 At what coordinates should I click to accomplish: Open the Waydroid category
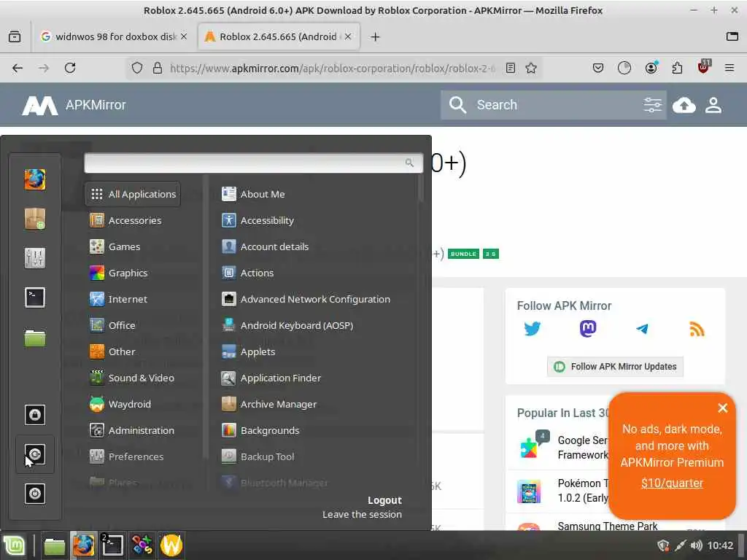133,404
